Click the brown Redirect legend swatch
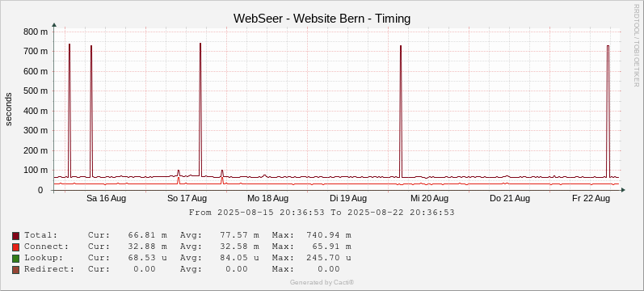Image resolution: width=644 pixels, height=291 pixels. 15,270
